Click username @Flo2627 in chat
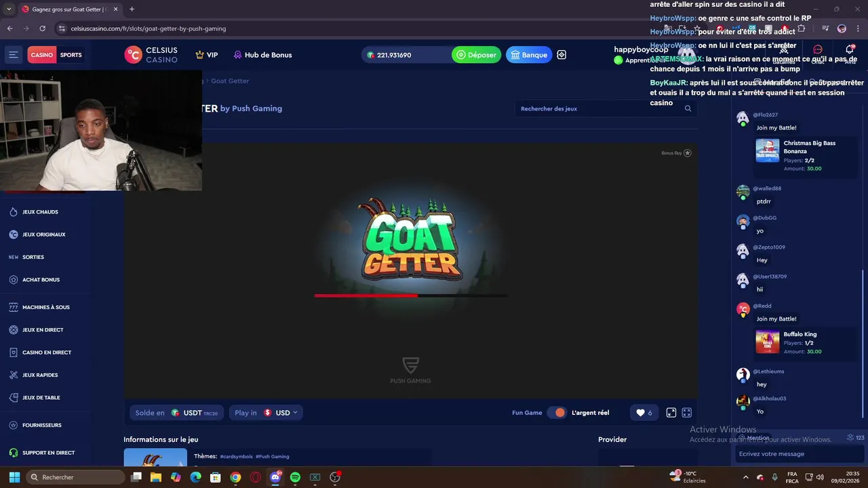 click(765, 115)
